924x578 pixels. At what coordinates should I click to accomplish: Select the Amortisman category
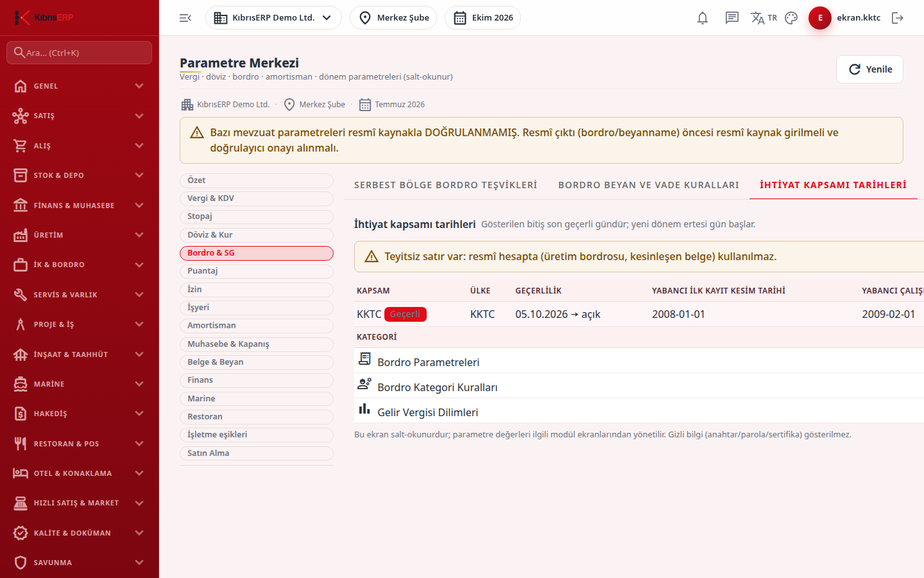click(x=257, y=326)
